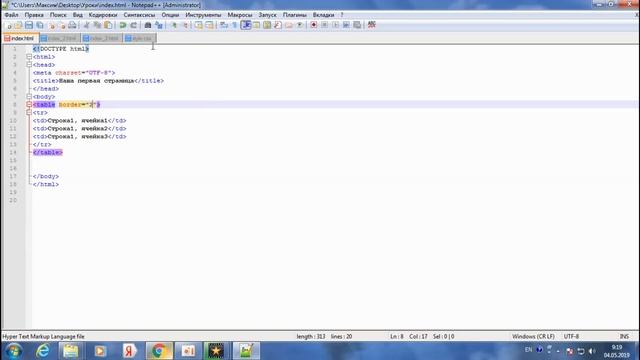Screen dimensions: 640x360
Task: Launch Internet Explorer from the taskbar
Action: tap(42, 351)
